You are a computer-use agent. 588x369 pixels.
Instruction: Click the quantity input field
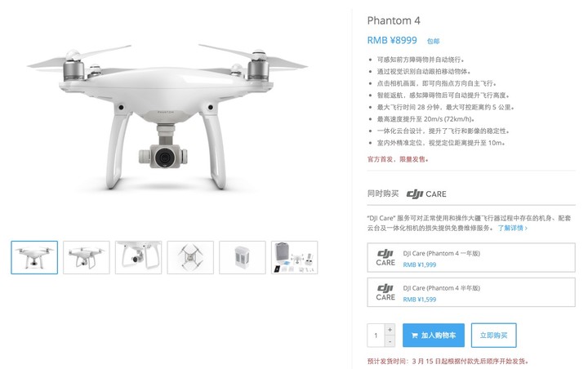coord(376,336)
